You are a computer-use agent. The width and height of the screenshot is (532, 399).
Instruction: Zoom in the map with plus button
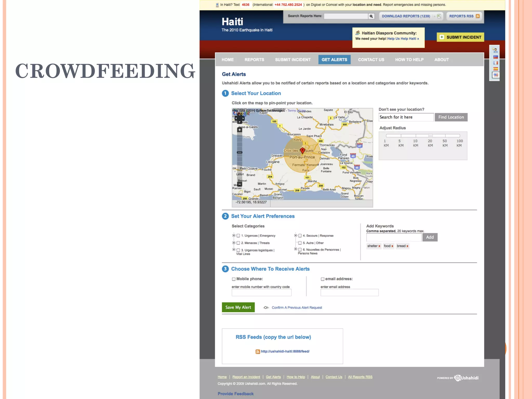click(x=240, y=130)
